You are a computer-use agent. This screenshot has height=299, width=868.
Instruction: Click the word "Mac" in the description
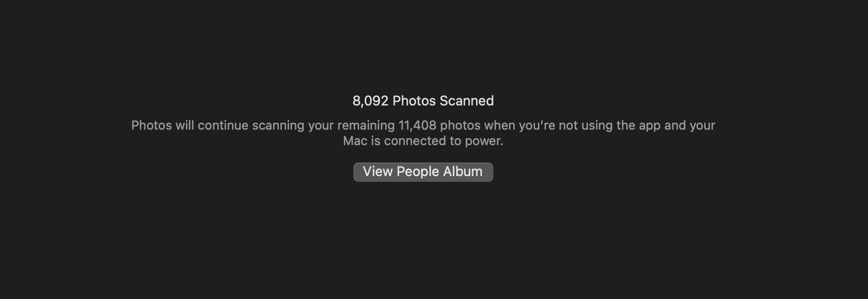(x=355, y=141)
